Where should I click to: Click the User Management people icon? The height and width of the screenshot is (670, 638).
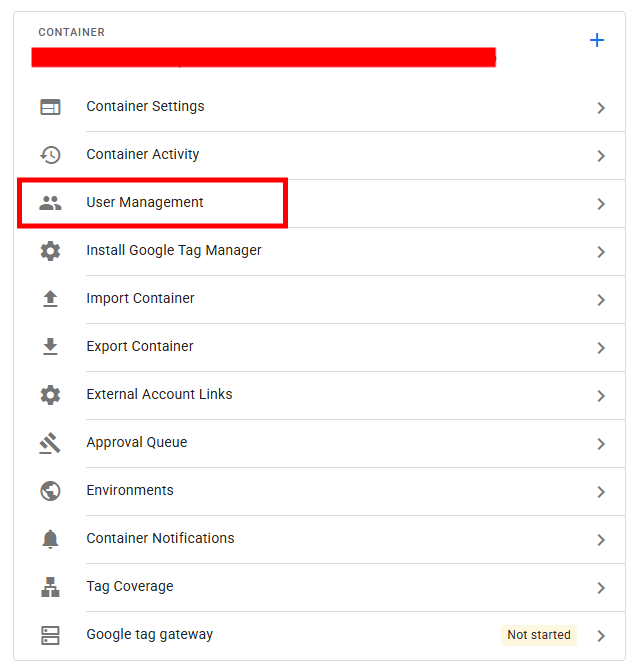(50, 203)
